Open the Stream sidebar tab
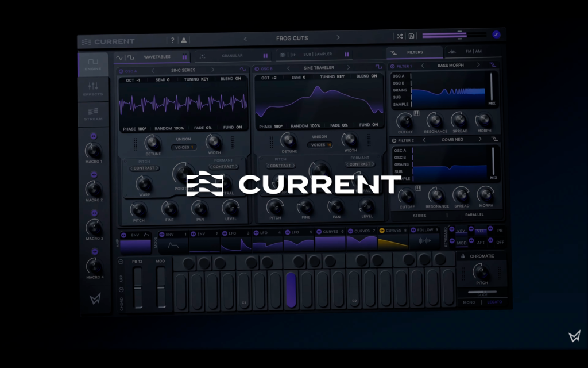The width and height of the screenshot is (588, 368). click(94, 114)
